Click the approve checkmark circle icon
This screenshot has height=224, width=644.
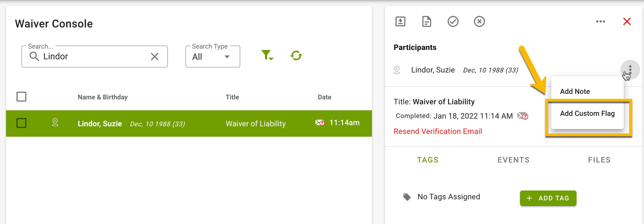tap(453, 21)
